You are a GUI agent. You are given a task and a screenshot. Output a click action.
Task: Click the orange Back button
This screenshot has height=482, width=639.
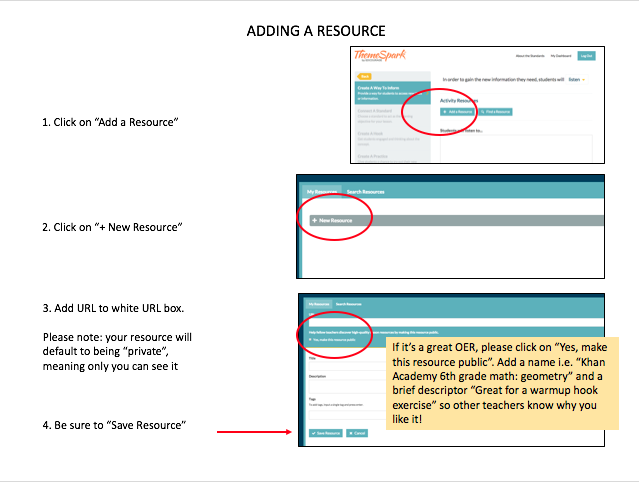coord(365,76)
